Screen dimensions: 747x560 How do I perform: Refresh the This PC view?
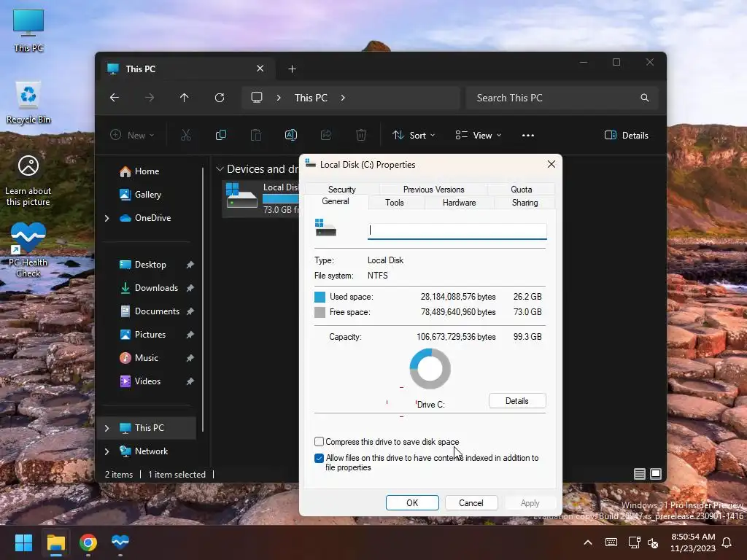pos(220,98)
